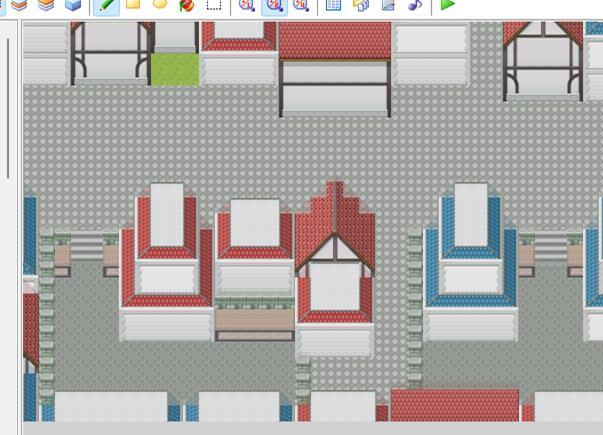Click the left panel vertical scrollbar

pos(8,110)
